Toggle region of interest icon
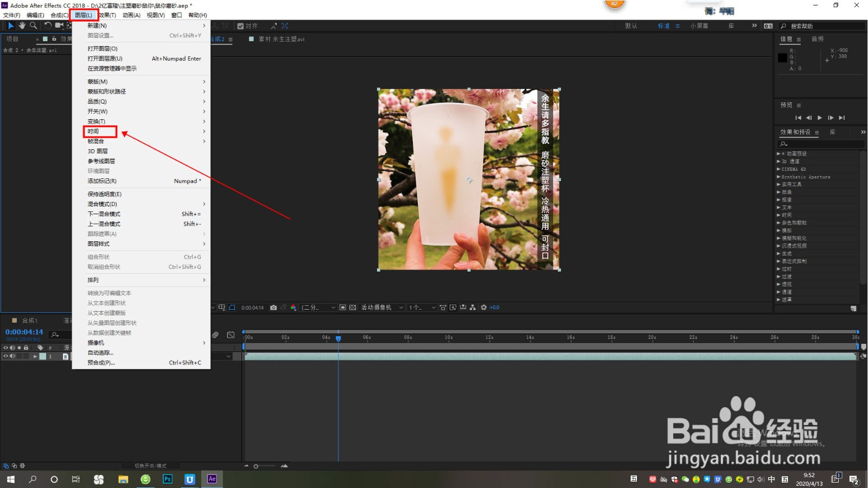Image resolution: width=868 pixels, height=488 pixels. coord(343,307)
